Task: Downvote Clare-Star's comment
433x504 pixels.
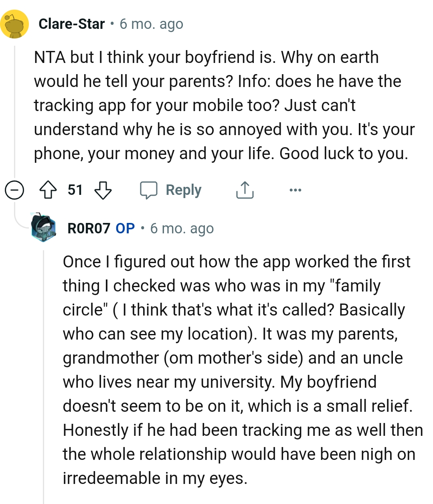Action: [x=103, y=190]
